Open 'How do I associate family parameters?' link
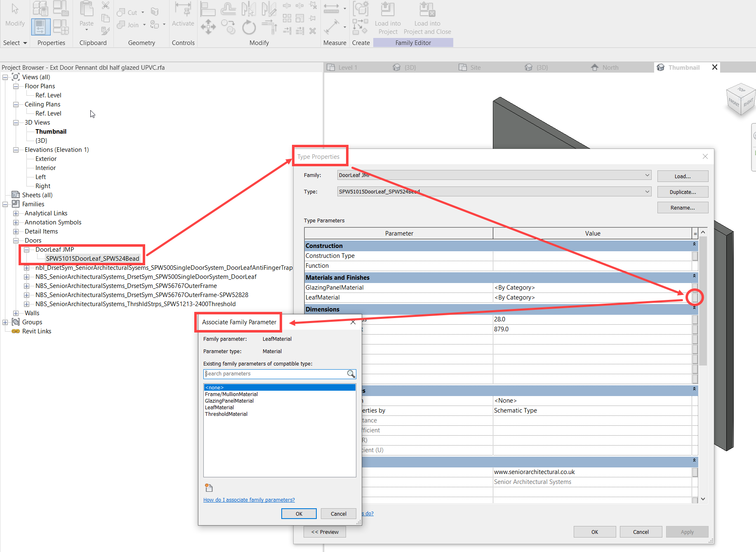 249,500
